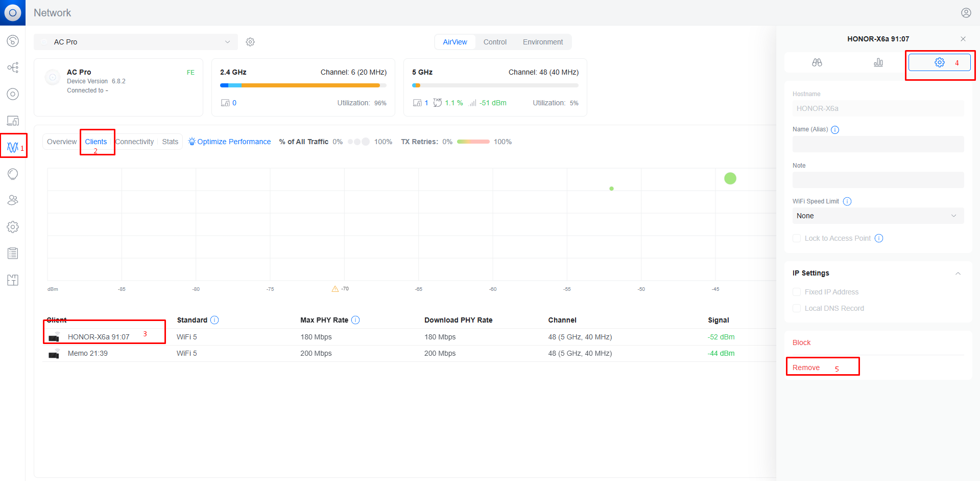Image resolution: width=980 pixels, height=481 pixels.
Task: Open the AC Pro device dropdown
Action: click(x=136, y=42)
